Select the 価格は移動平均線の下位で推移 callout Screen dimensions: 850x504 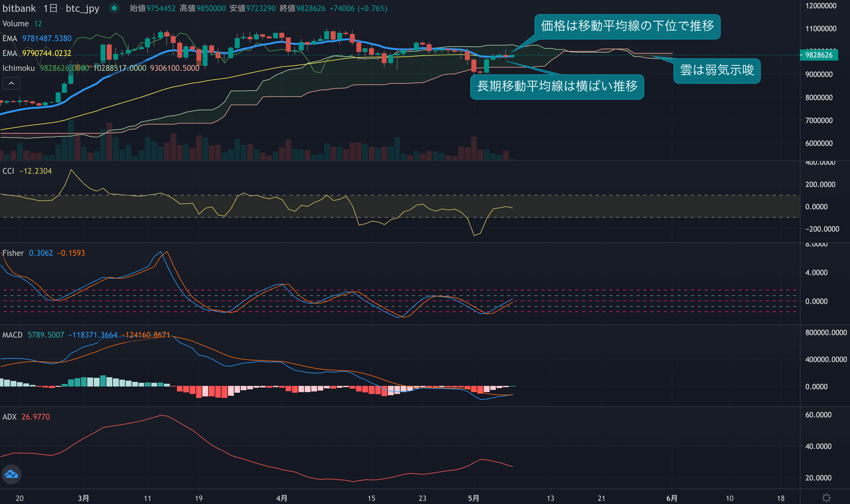627,27
